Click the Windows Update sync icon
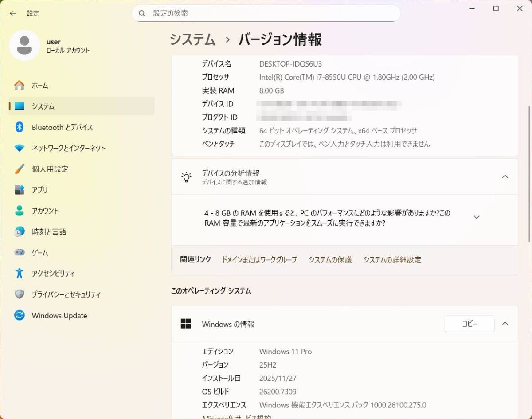This screenshot has height=419, width=532. [x=19, y=315]
